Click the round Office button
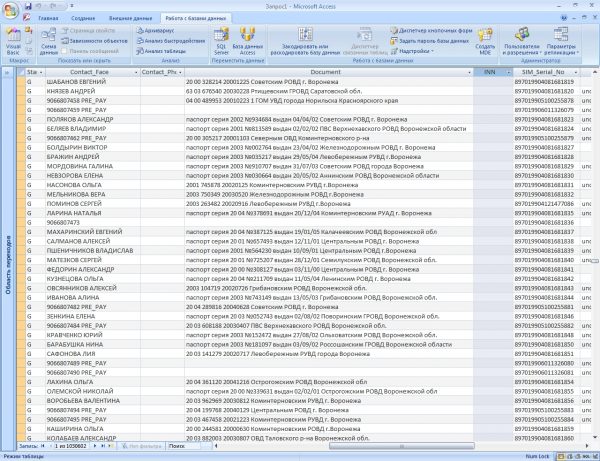Image resolution: width=600 pixels, height=461 pixels. (12, 10)
